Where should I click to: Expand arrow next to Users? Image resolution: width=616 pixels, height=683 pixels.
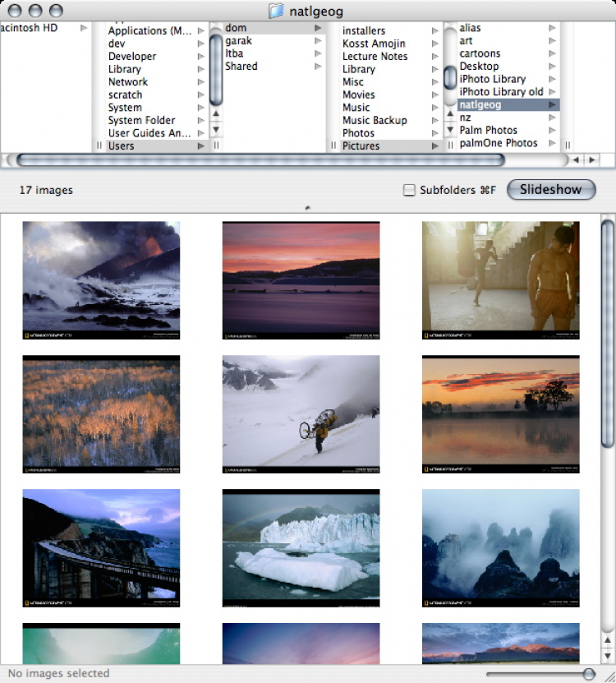[x=200, y=146]
